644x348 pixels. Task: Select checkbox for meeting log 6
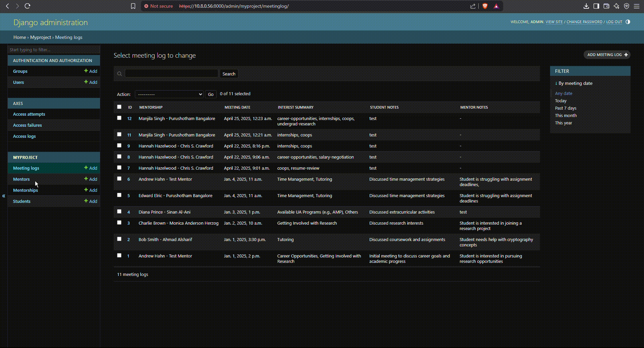119,179
